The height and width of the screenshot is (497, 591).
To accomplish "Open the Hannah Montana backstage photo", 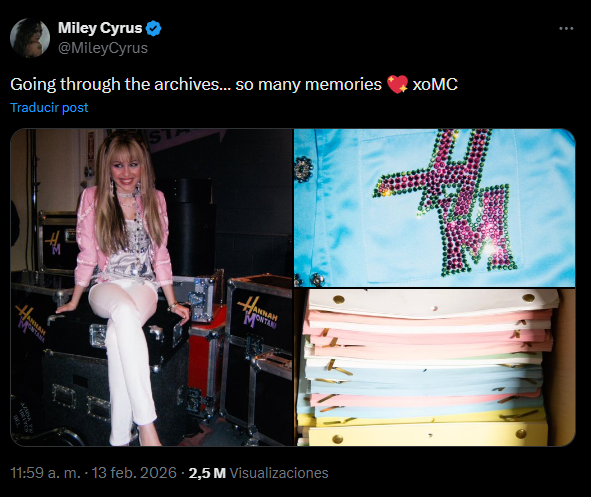I will point(152,287).
